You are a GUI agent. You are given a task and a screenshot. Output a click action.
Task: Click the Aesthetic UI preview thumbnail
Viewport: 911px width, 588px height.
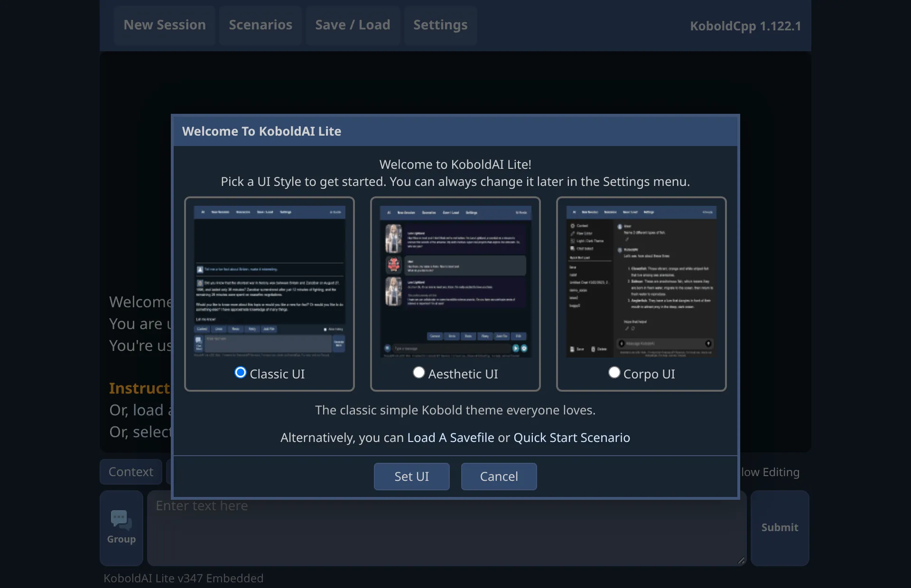point(455,281)
